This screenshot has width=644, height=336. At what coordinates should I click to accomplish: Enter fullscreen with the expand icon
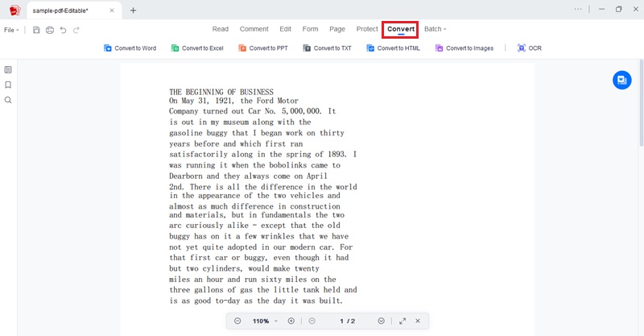tap(402, 321)
